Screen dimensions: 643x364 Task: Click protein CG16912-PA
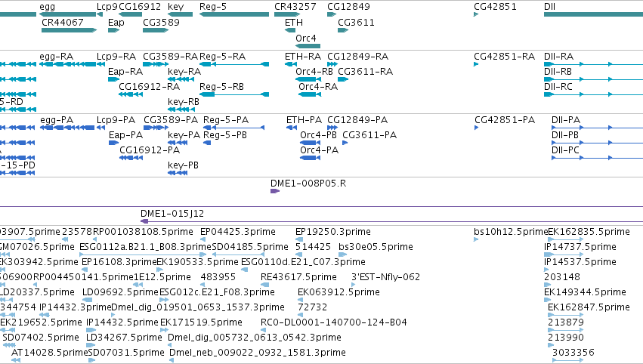(x=150, y=150)
